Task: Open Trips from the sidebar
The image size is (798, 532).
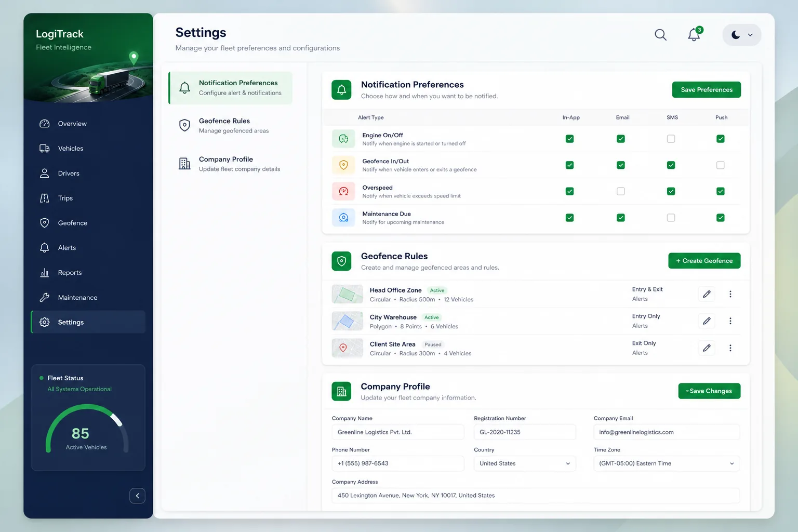Action: pyautogui.click(x=88, y=198)
